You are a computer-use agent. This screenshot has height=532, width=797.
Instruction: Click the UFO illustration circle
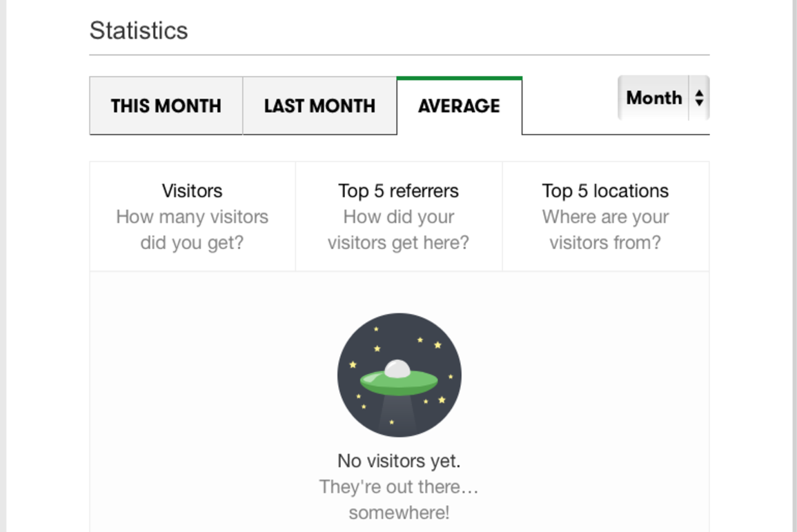(399, 375)
